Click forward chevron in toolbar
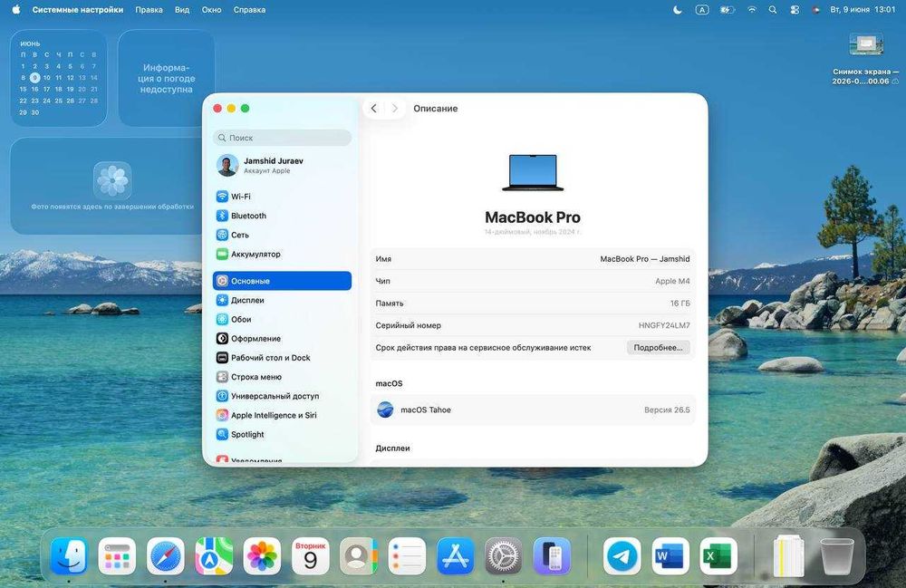 click(395, 108)
